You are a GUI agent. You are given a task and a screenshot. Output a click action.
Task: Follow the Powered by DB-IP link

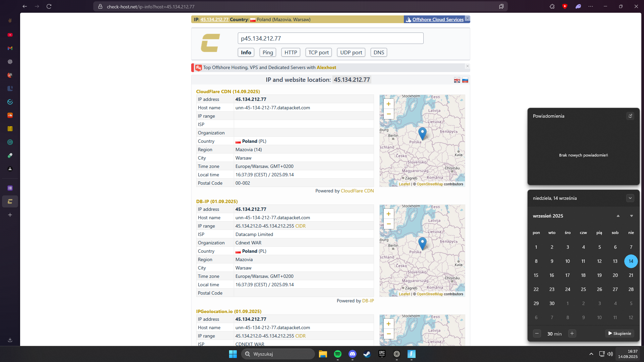tap(368, 301)
